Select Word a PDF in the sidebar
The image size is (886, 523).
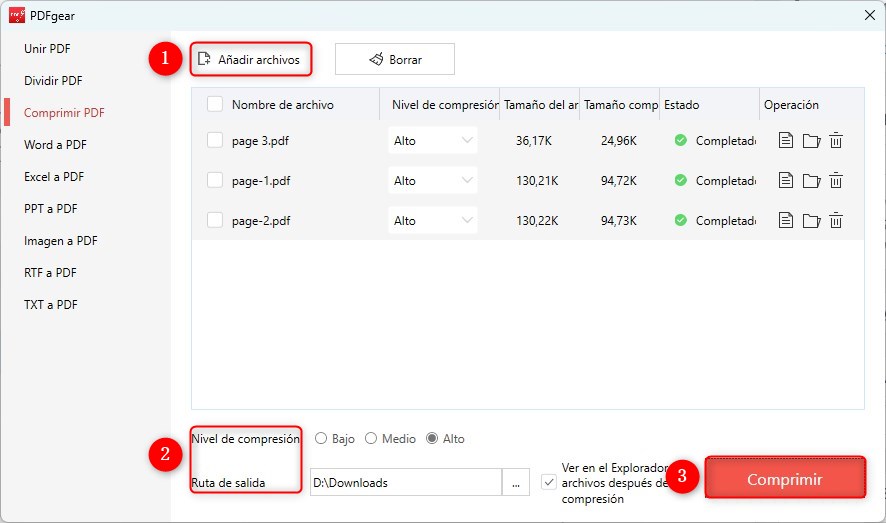(x=55, y=145)
